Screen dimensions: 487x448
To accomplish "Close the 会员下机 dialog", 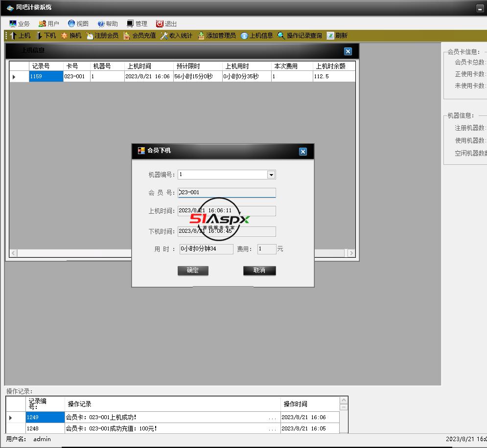I will (303, 152).
